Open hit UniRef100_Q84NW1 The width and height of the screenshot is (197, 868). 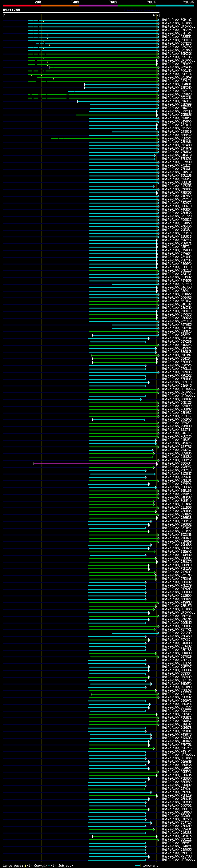coord(177,84)
